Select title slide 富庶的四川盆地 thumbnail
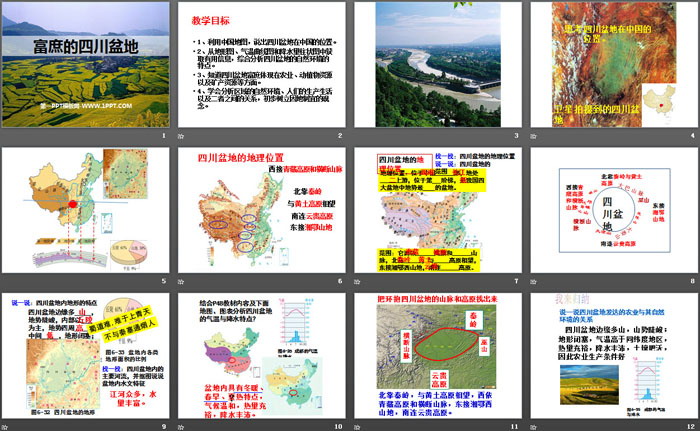Viewport: 700px width, 431px height. tap(86, 65)
